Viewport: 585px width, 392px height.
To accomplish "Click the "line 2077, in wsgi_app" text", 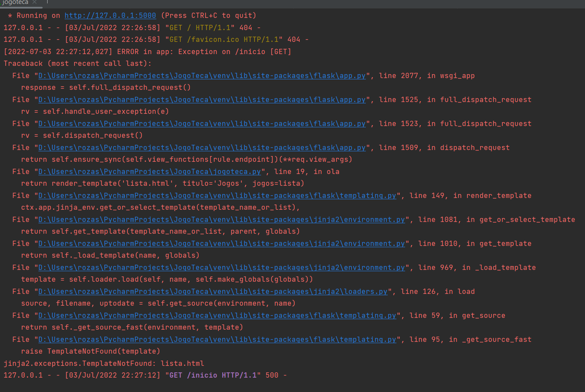I will 427,76.
